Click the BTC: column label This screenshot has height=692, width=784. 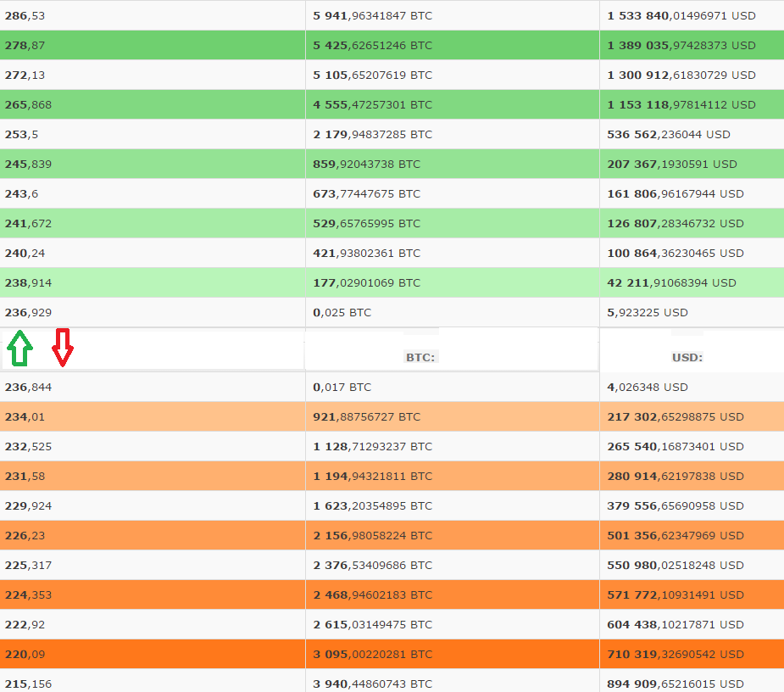(x=420, y=357)
